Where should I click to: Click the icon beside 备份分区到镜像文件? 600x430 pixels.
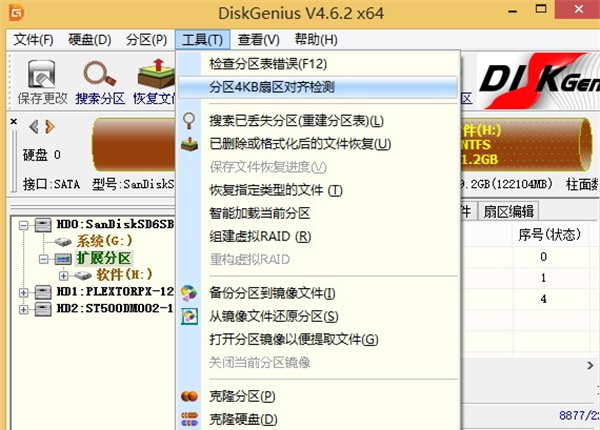click(189, 293)
